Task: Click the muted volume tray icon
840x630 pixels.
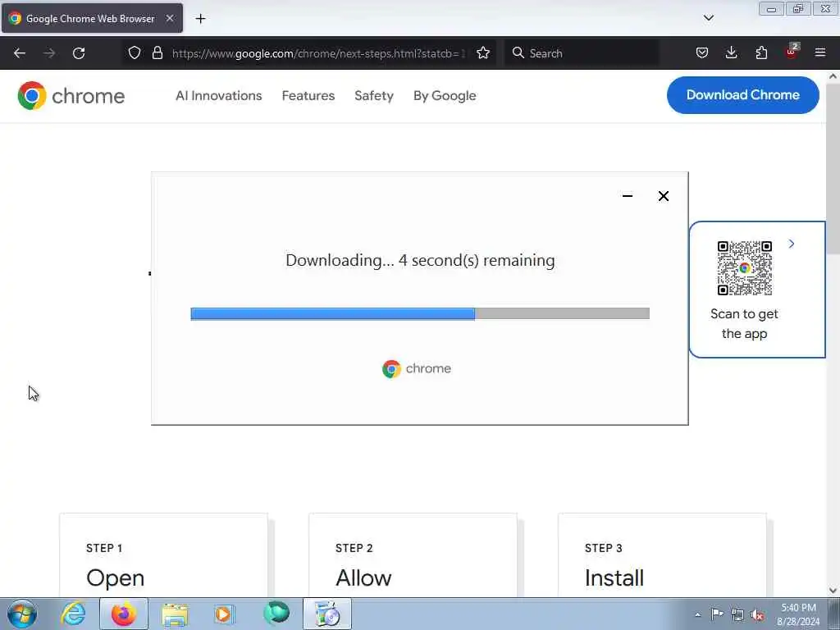Action: click(757, 614)
